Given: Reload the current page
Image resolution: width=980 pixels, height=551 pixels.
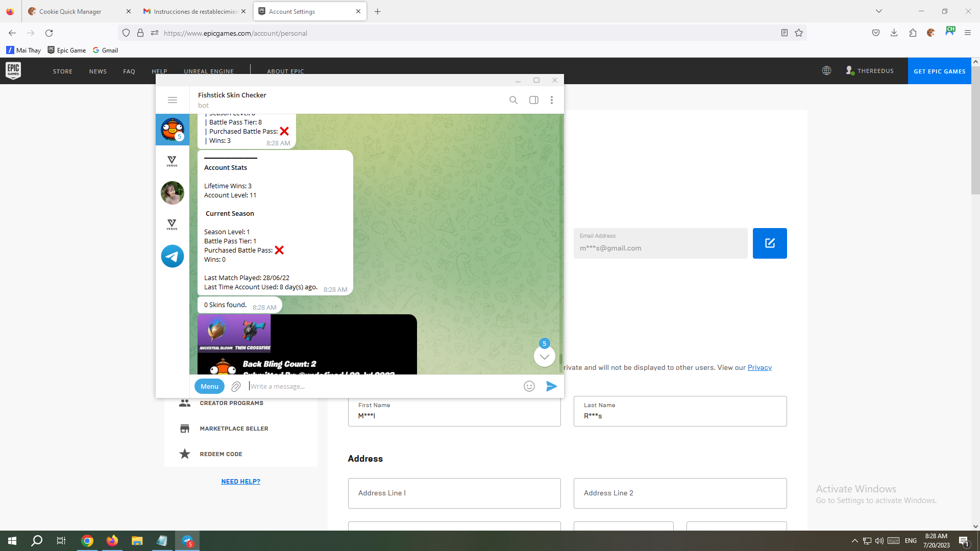Looking at the screenshot, I should click(49, 33).
